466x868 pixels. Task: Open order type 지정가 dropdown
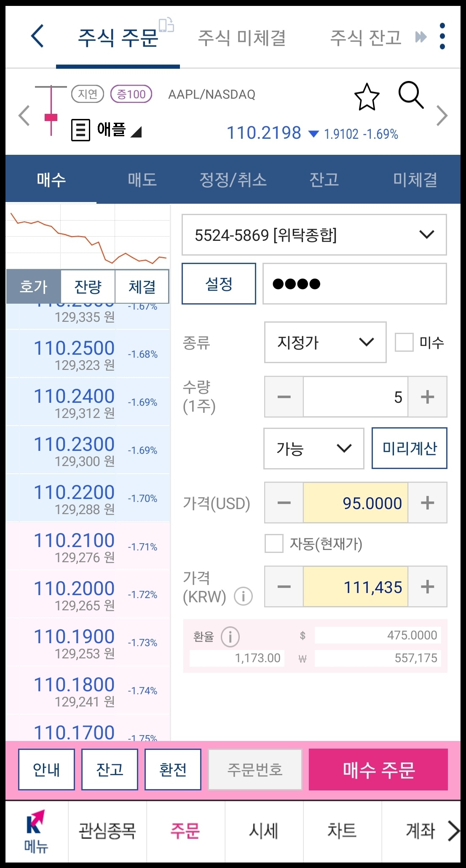[x=325, y=342]
